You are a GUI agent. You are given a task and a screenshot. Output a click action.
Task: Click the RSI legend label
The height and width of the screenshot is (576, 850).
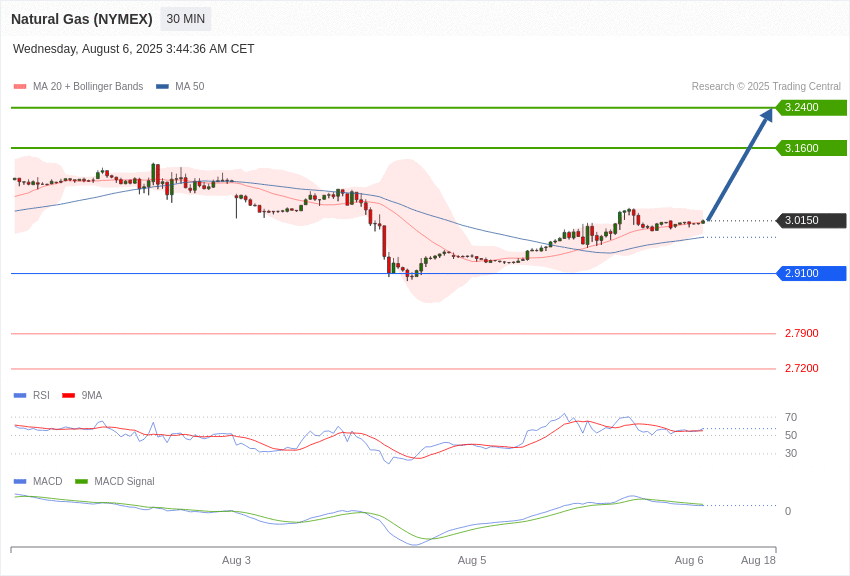coord(41,396)
